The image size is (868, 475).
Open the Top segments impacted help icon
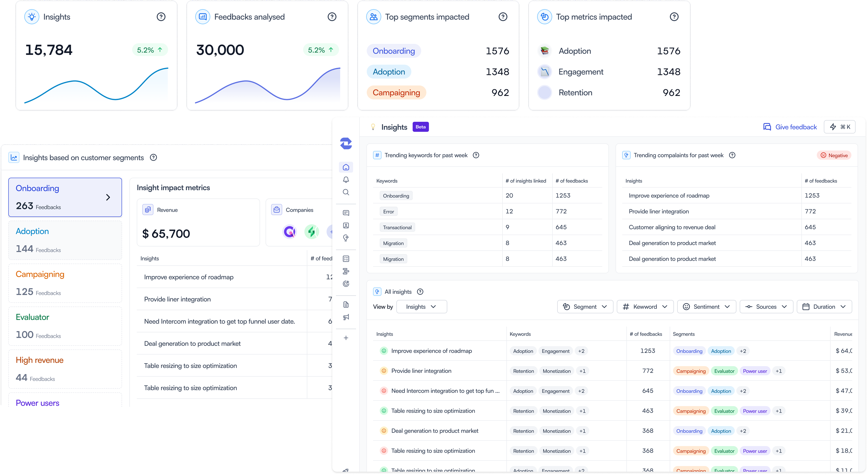503,17
